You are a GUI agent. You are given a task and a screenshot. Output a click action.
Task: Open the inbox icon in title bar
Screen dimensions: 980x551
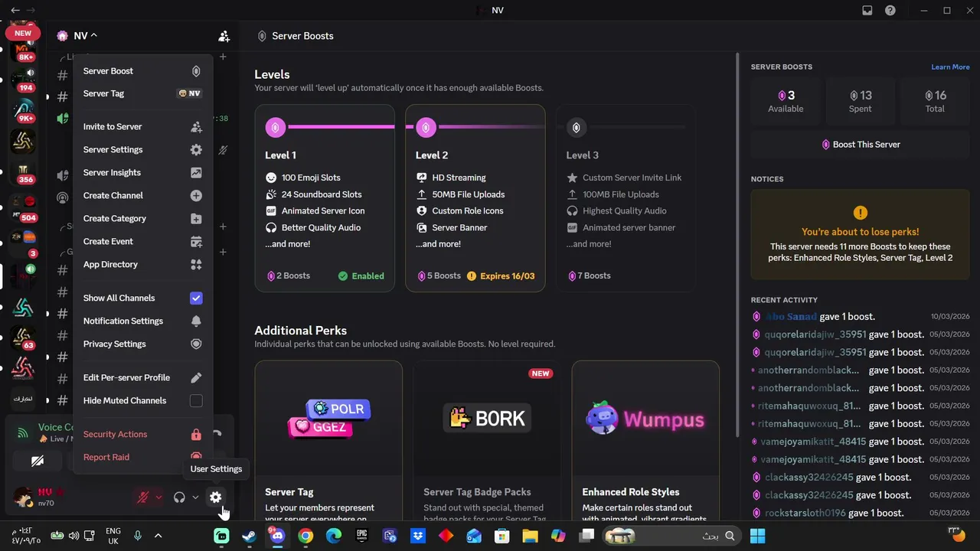click(867, 11)
